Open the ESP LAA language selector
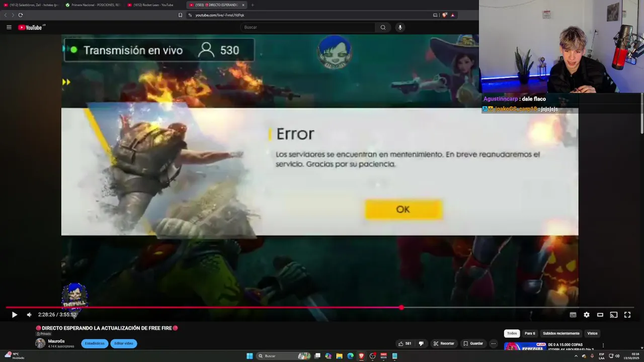The width and height of the screenshot is (644, 362). (x=602, y=356)
